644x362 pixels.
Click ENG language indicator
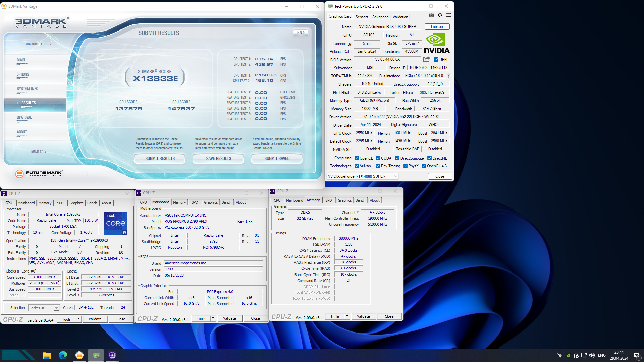tap(602, 355)
